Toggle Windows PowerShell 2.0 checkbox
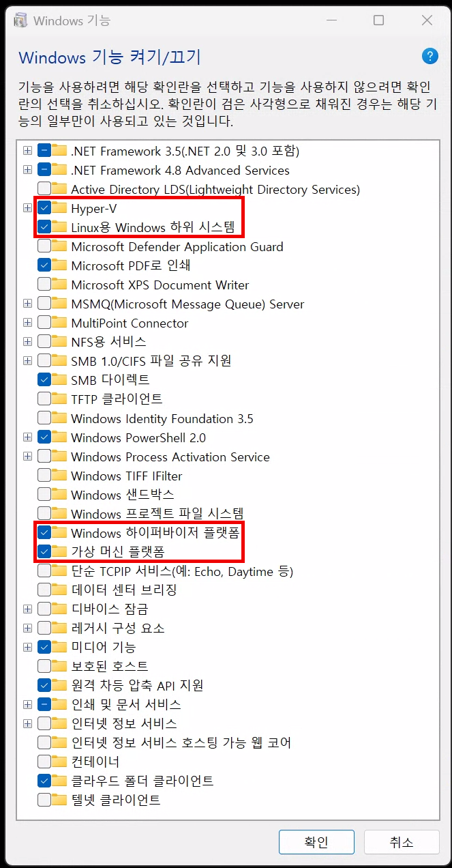Image resolution: width=452 pixels, height=868 pixels. pyautogui.click(x=44, y=437)
